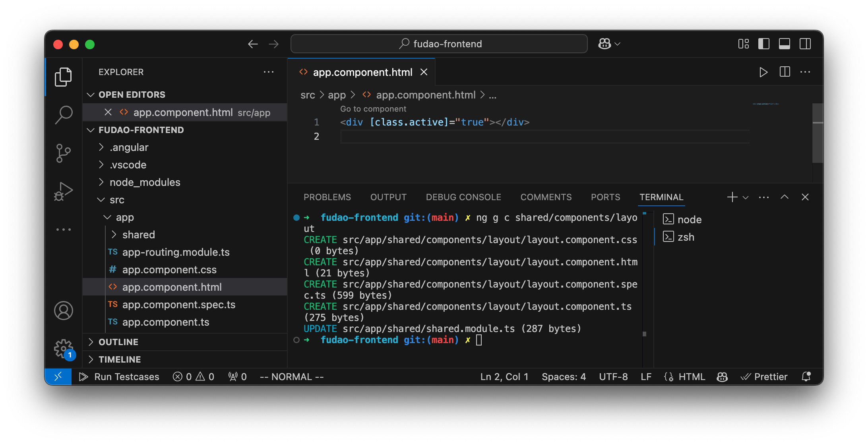Split the editor using the split icon
Screen dimensions: 868x444
(x=784, y=72)
